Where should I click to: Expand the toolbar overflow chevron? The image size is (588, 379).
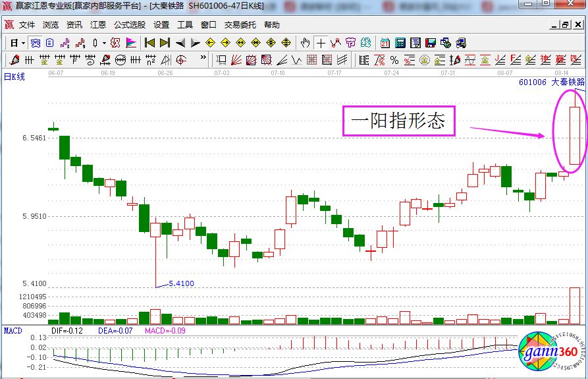tap(203, 60)
